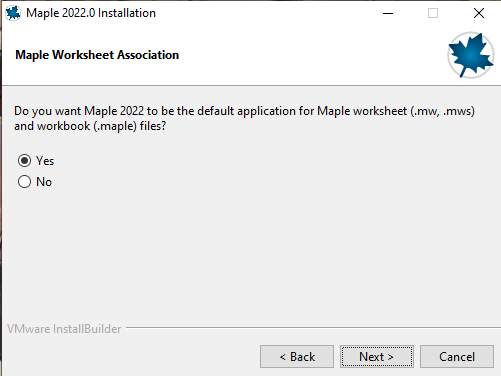The image size is (501, 376).
Task: Close the installer with the X icon
Action: 479,13
